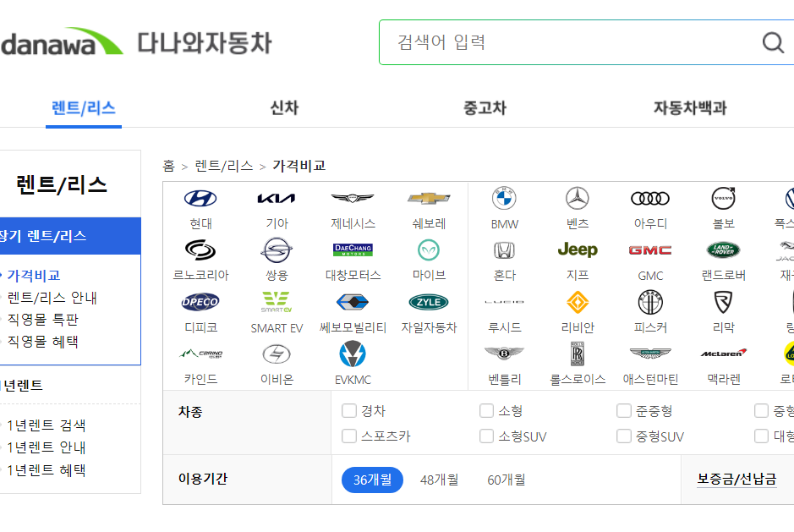Select the GMC brand logo
The image size is (794, 532).
tap(650, 250)
